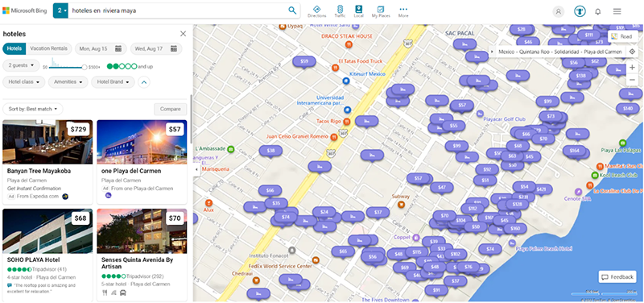Open the user account avatar
This screenshot has height=303, width=644.
click(558, 11)
